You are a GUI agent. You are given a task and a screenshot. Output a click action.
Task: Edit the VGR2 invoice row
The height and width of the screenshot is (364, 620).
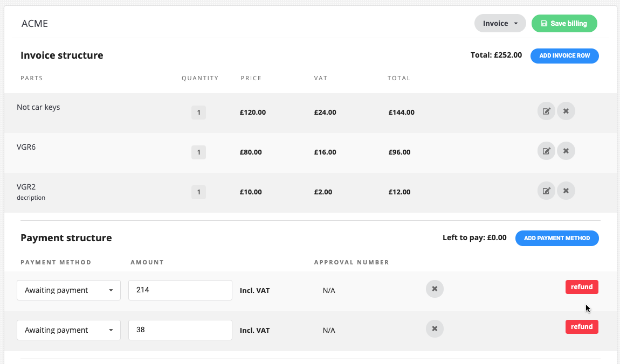tap(546, 191)
